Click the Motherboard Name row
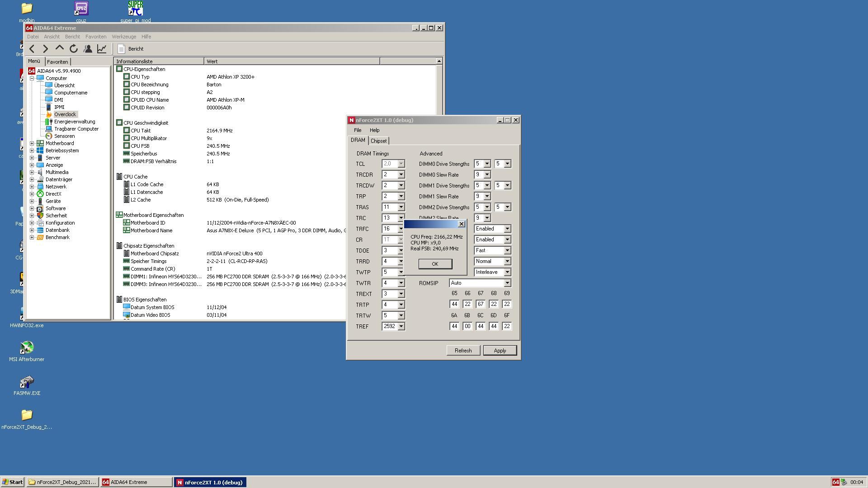868x488 pixels. [276, 230]
